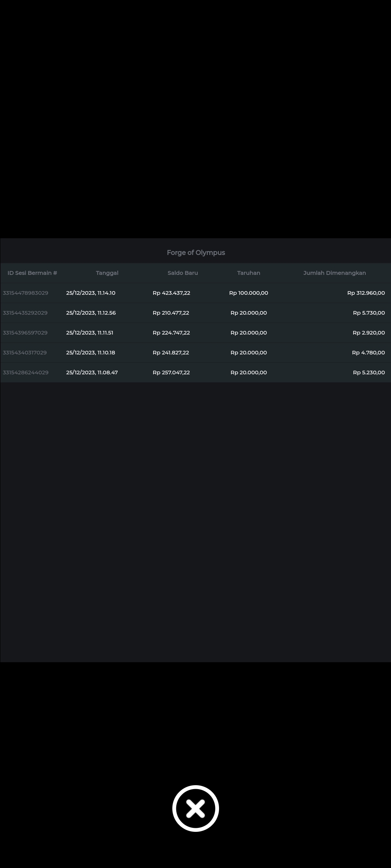Open session ID 33154340317029
The width and height of the screenshot is (391, 868).
pos(25,353)
